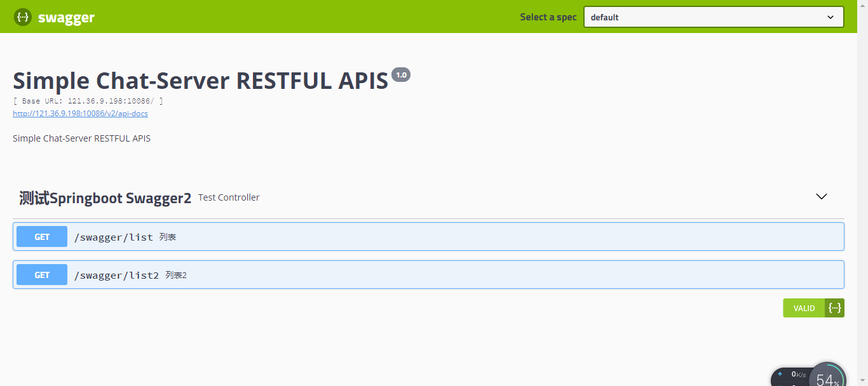The image size is (868, 386).
Task: Click the VALID validator badge
Action: pos(804,308)
